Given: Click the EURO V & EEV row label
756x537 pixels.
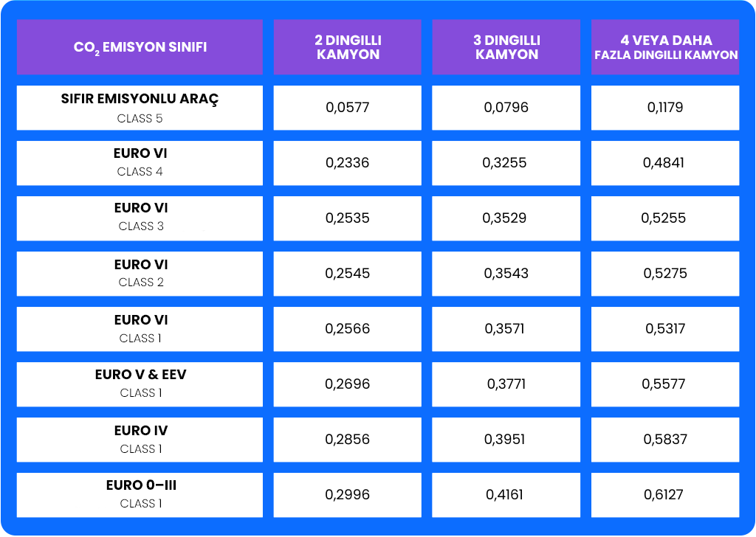Looking at the screenshot, I should (140, 385).
